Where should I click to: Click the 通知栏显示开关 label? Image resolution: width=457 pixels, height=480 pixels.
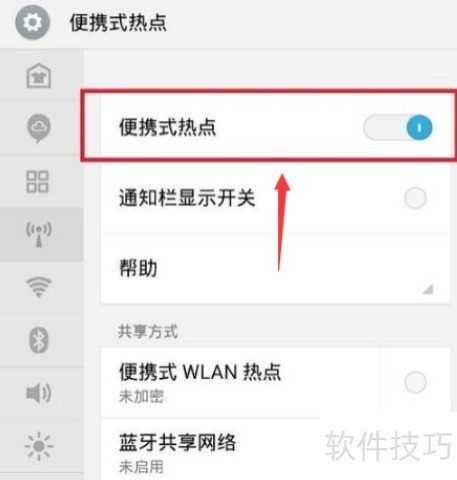(x=187, y=198)
